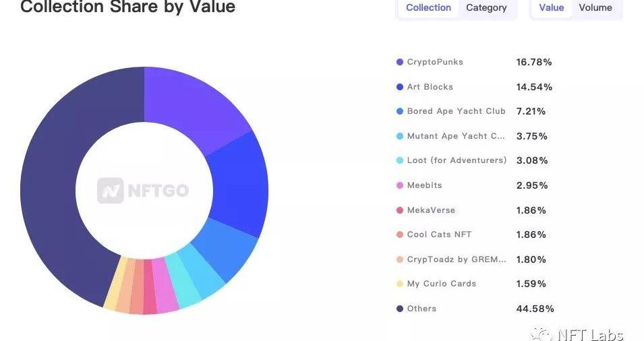Click the NFTGO logo in chart center
Viewport: 644px width, 341px height.
coord(143,191)
